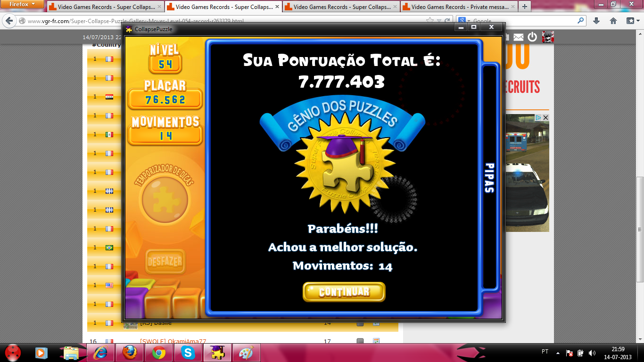Click the Google search input field
The width and height of the screenshot is (644, 362).
523,21
